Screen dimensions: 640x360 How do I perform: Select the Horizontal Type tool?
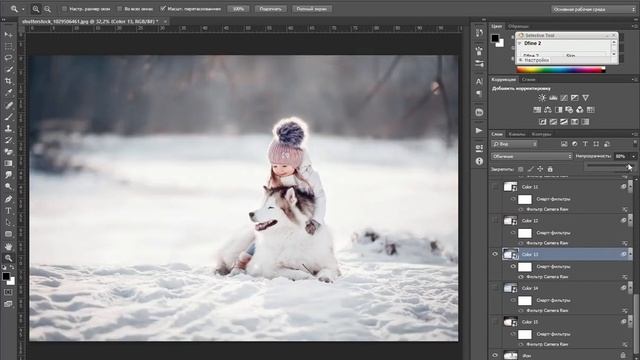pyautogui.click(x=8, y=211)
